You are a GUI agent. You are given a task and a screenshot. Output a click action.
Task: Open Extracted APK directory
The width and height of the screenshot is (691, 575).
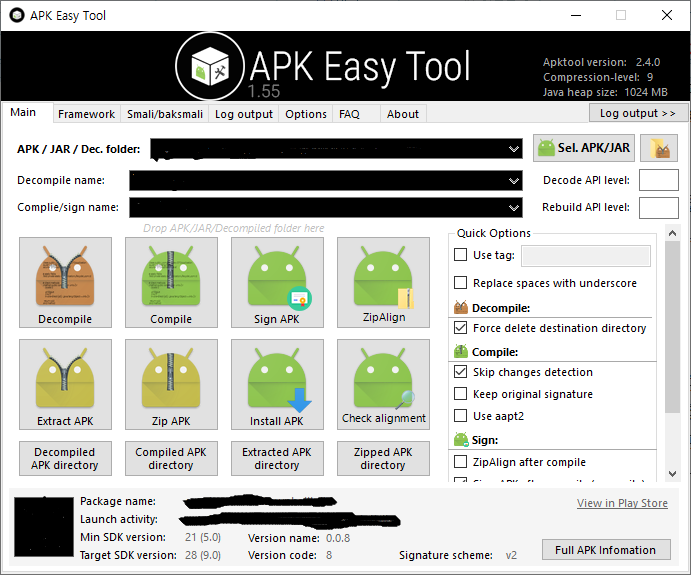point(277,458)
